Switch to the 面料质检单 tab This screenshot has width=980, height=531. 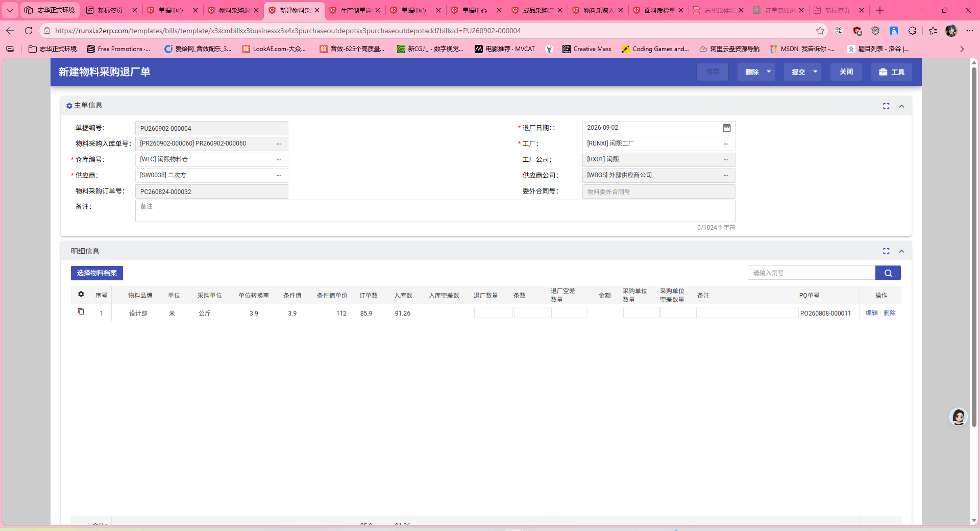coord(659,10)
